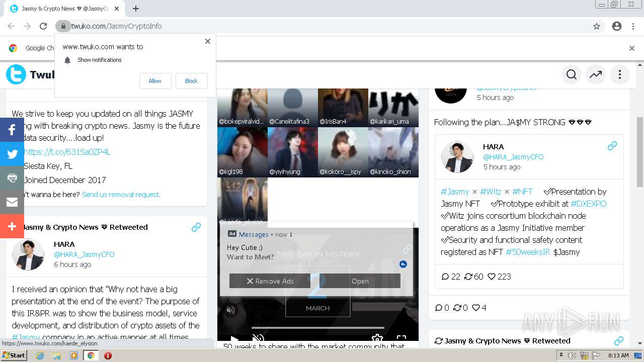Screen dimensions: 644x362
Task: Go back to previous page
Action: [11, 26]
